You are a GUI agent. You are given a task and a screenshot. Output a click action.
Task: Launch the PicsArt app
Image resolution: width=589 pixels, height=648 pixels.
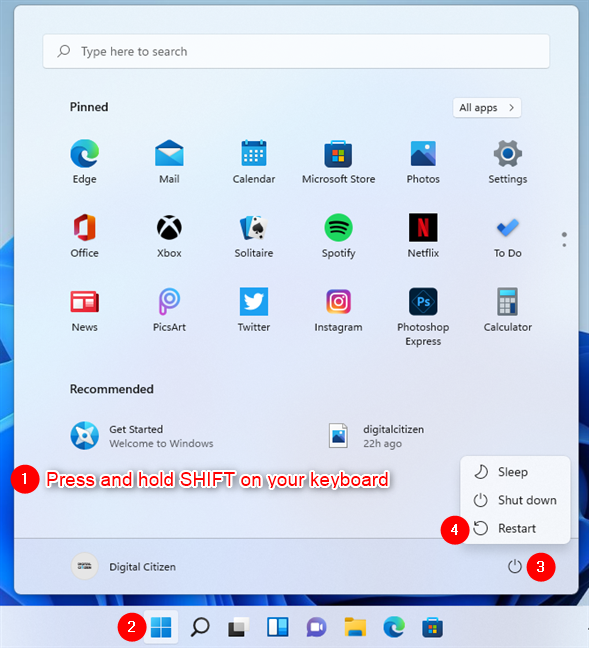pos(169,310)
